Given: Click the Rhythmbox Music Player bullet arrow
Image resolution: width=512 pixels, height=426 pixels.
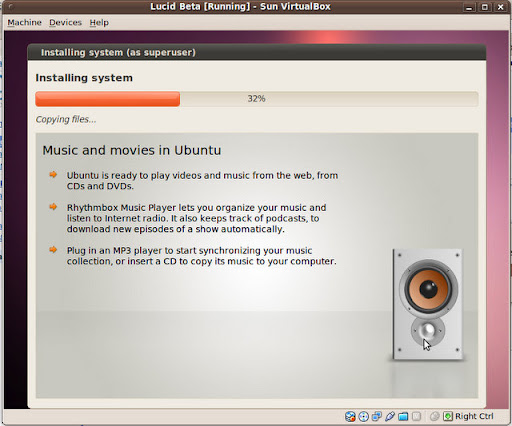Looking at the screenshot, I should click(x=53, y=207).
